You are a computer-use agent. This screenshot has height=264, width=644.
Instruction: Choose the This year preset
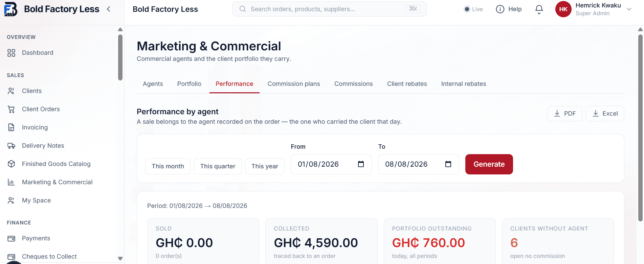click(265, 166)
